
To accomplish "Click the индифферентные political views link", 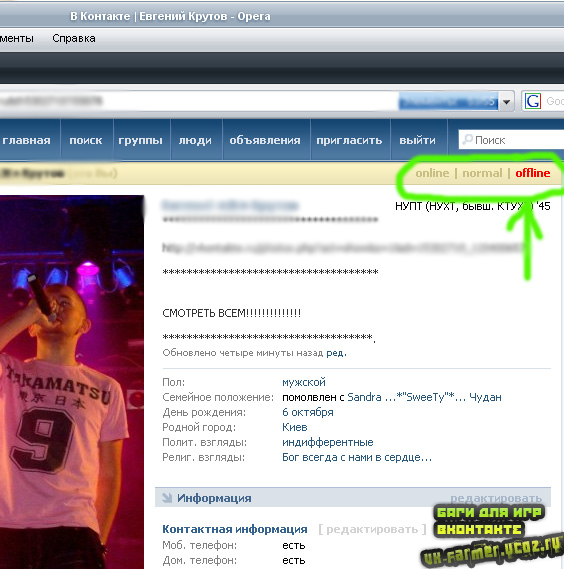I will click(328, 442).
